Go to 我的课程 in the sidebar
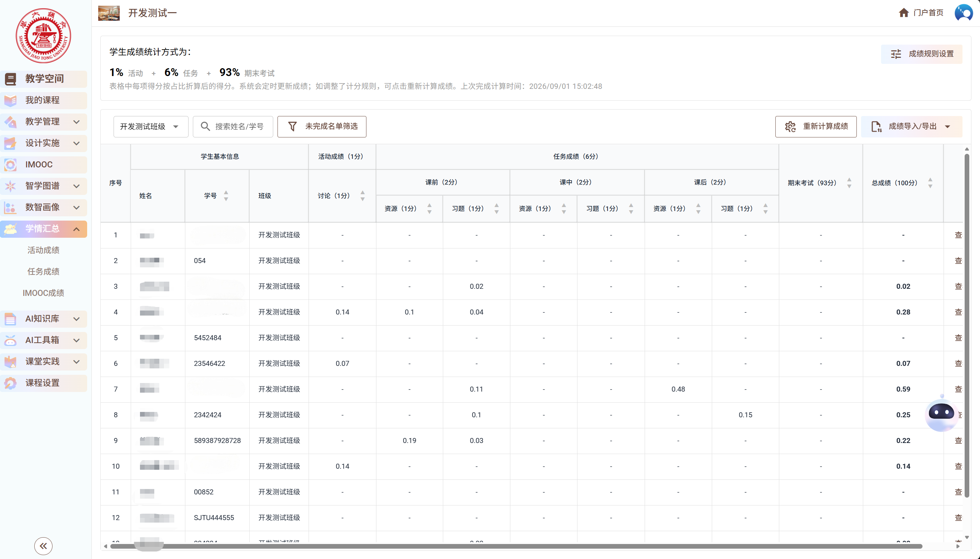This screenshot has height=559, width=980. click(x=44, y=100)
